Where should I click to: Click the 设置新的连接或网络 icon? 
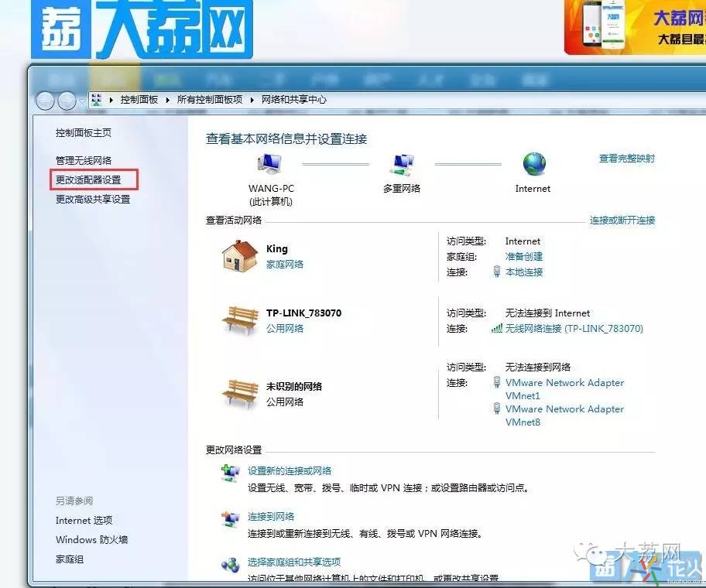pos(228,470)
